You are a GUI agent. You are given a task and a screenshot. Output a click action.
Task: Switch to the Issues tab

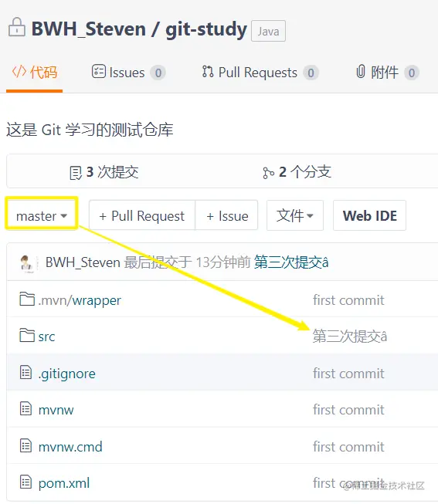(129, 73)
